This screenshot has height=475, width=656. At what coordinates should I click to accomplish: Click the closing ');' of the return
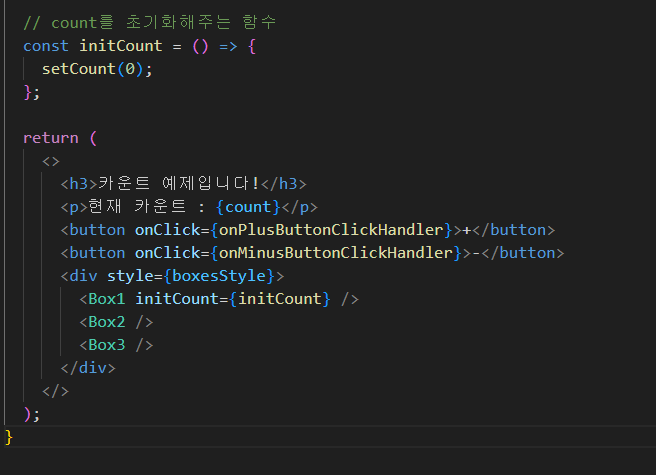pyautogui.click(x=32, y=414)
